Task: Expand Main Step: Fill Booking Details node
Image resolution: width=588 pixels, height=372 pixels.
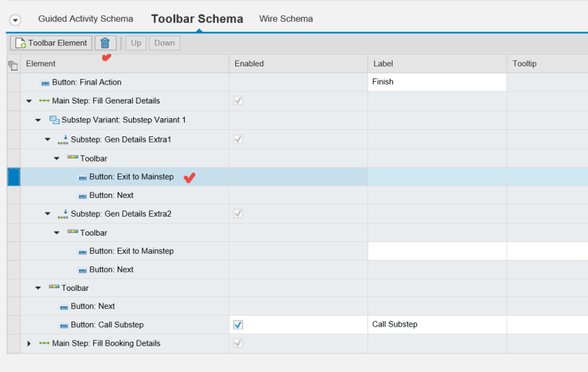Action: (x=29, y=343)
